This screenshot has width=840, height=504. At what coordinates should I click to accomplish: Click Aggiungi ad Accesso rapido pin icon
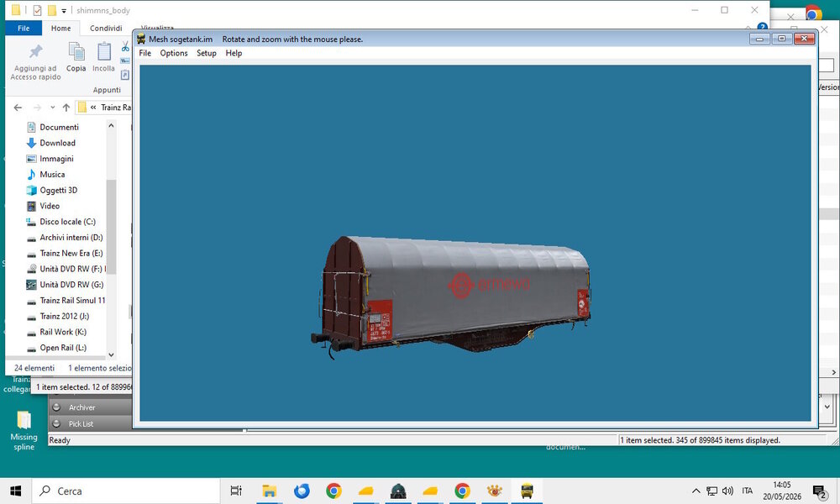pyautogui.click(x=36, y=51)
